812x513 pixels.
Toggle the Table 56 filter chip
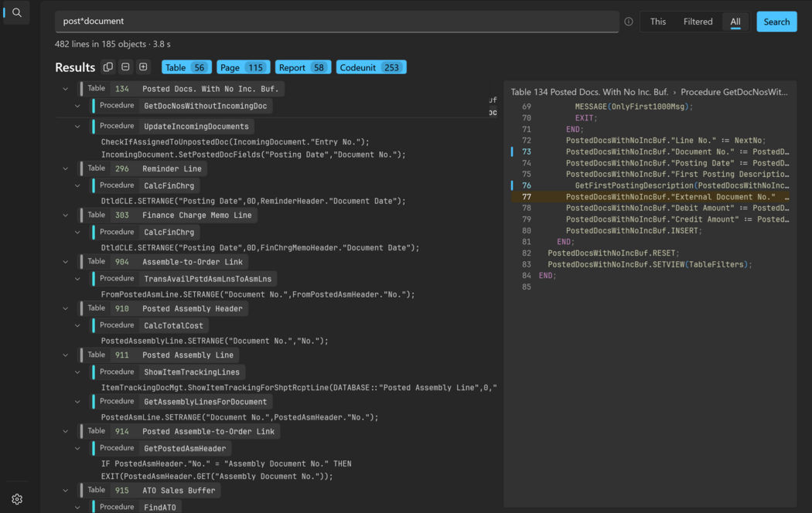coord(186,67)
